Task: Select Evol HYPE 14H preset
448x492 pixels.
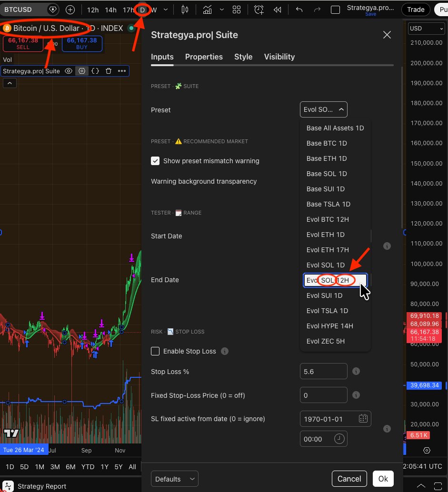Action: (335, 326)
